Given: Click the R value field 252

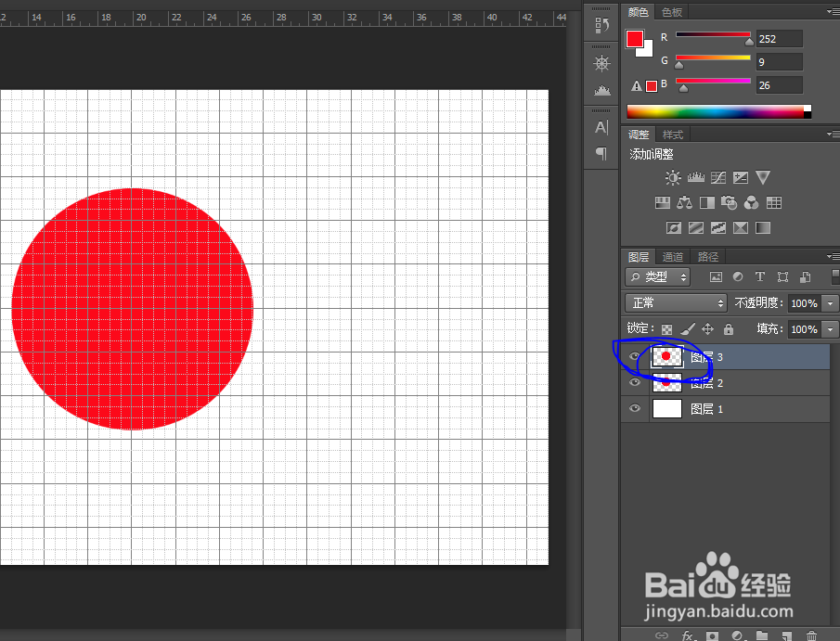Looking at the screenshot, I should pos(780,39).
